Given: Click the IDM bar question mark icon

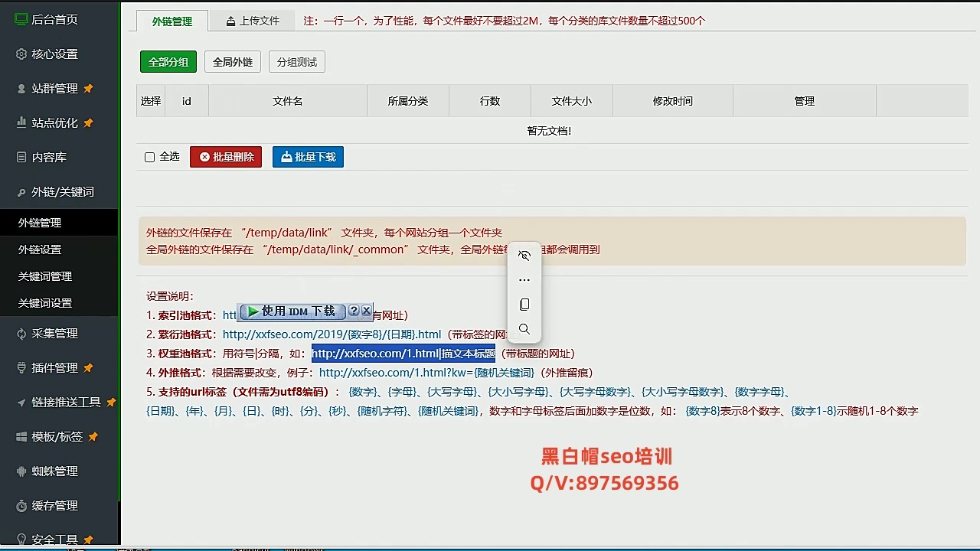Looking at the screenshot, I should pyautogui.click(x=354, y=311).
